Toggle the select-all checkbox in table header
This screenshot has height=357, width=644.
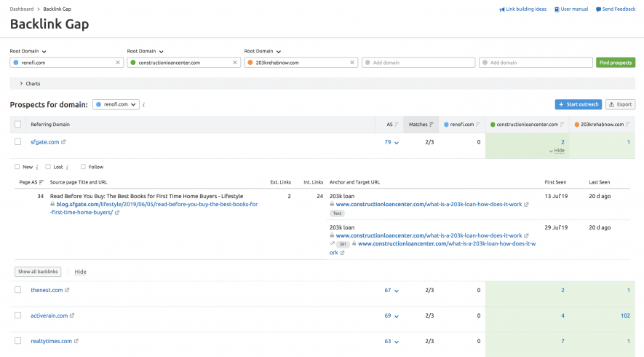pos(17,124)
